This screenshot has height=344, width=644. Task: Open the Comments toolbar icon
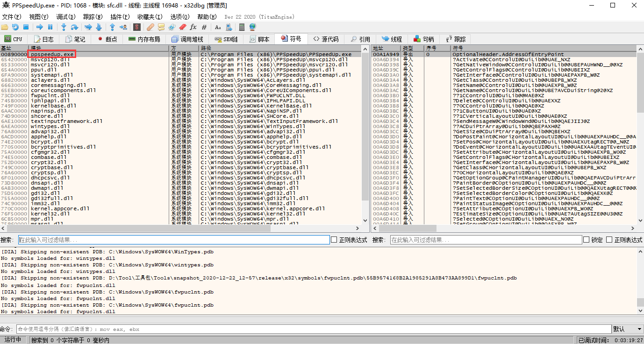(161, 27)
